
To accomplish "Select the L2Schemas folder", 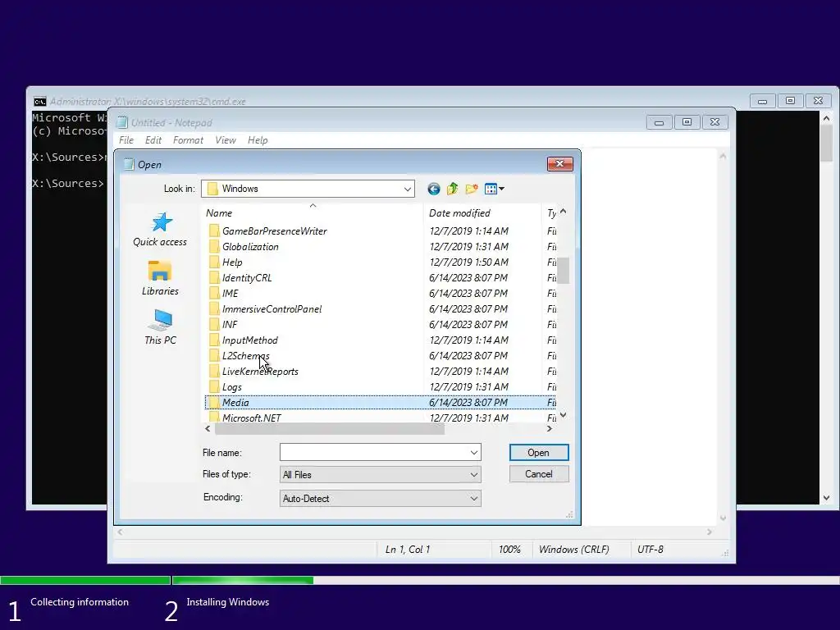I will click(x=245, y=356).
